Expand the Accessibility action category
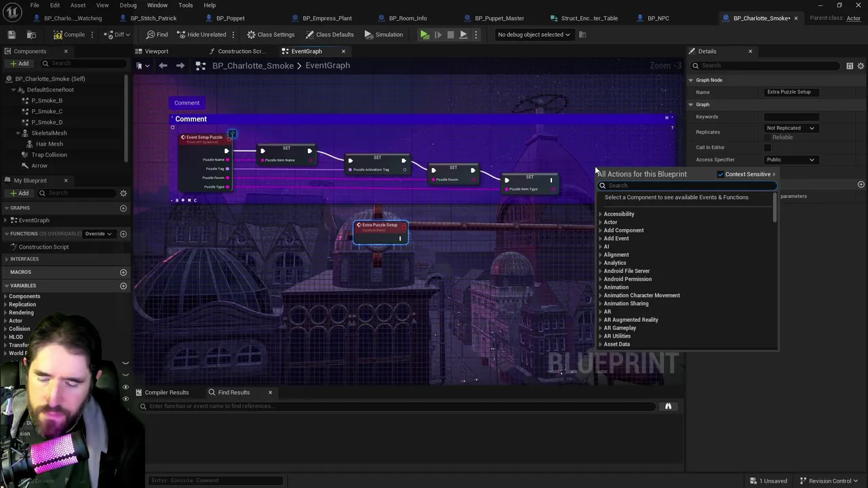The width and height of the screenshot is (868, 488). [x=600, y=214]
